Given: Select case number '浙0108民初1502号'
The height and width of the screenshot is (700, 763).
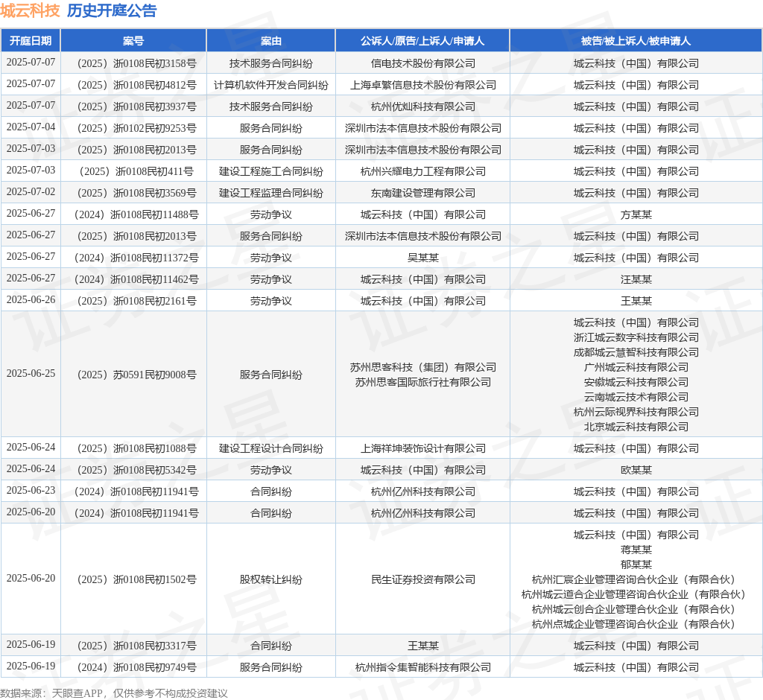Looking at the screenshot, I should pos(155,580).
